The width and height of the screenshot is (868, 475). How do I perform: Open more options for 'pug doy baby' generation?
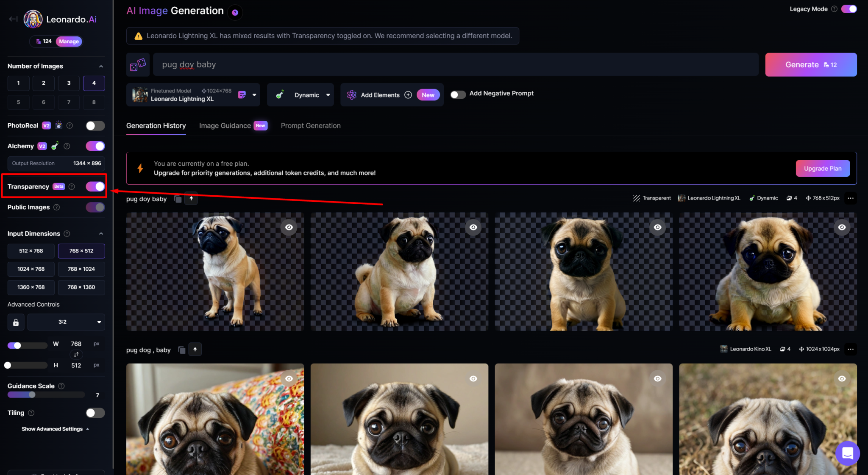click(850, 198)
